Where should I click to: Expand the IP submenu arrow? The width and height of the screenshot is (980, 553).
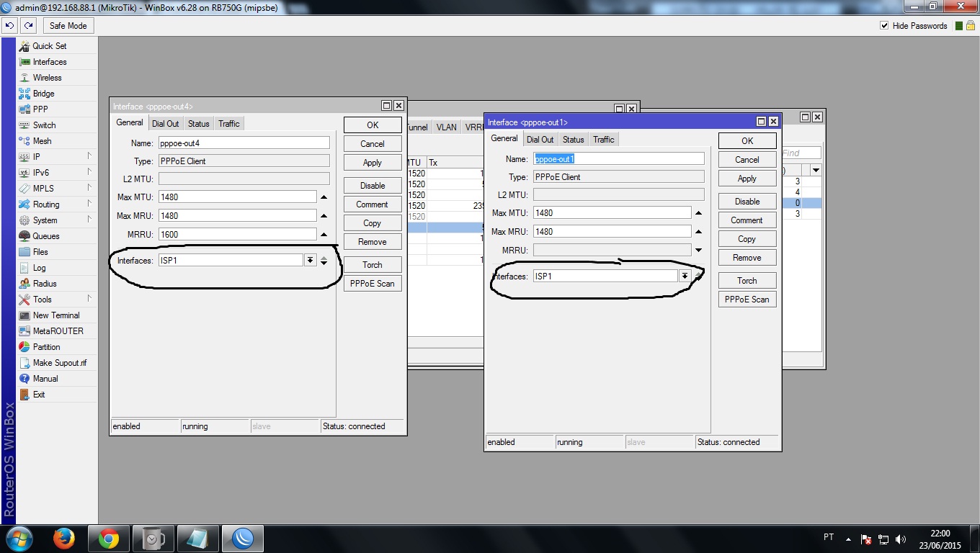(89, 156)
